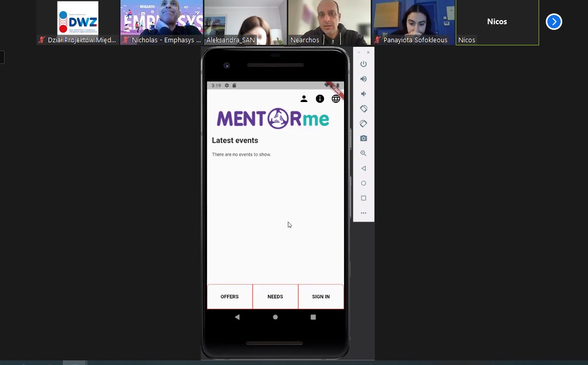Image resolution: width=588 pixels, height=365 pixels.
Task: Open emulator extended controls three dots
Action: (x=364, y=213)
